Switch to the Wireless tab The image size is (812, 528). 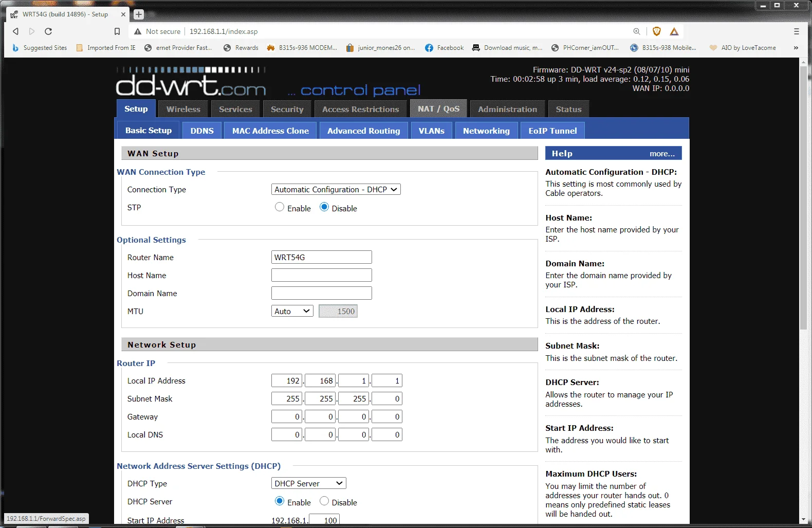183,110
